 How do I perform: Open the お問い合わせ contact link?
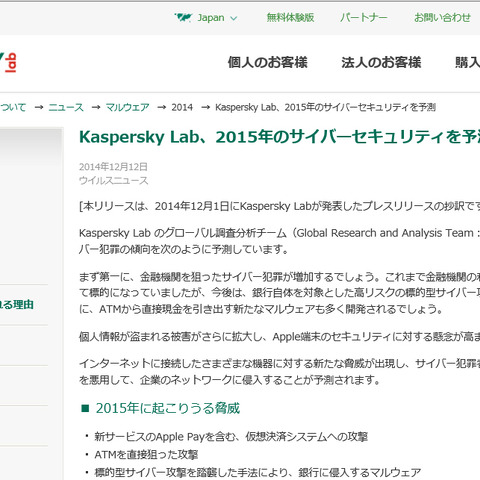(442, 17)
